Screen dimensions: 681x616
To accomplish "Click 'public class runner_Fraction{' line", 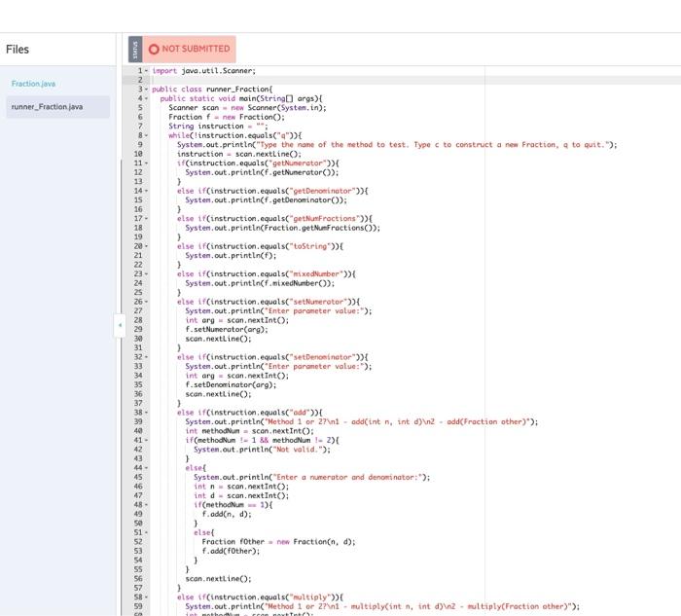I will point(212,90).
